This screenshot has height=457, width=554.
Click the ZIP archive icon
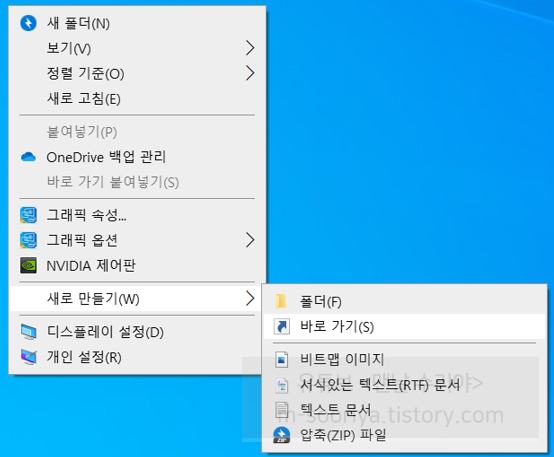pyautogui.click(x=282, y=435)
